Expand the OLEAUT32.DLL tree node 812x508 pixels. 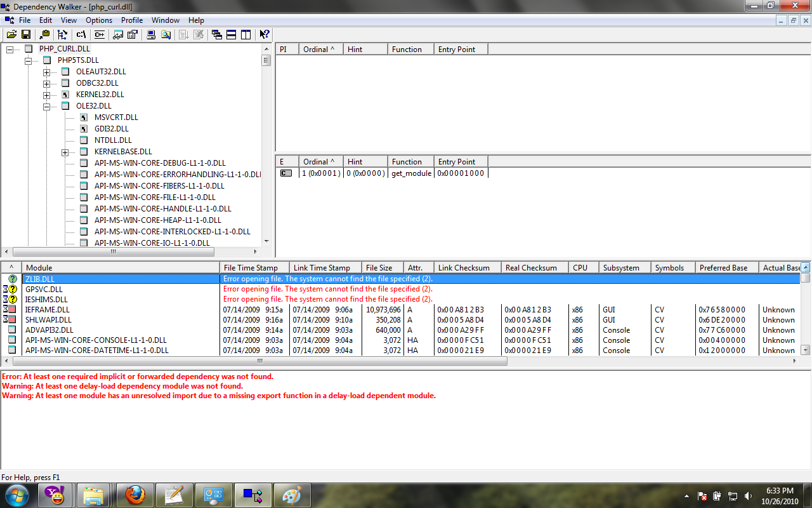click(x=46, y=72)
